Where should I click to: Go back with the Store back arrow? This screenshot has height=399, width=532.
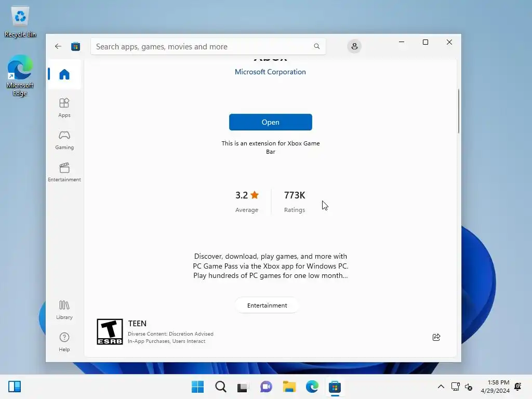point(58,46)
